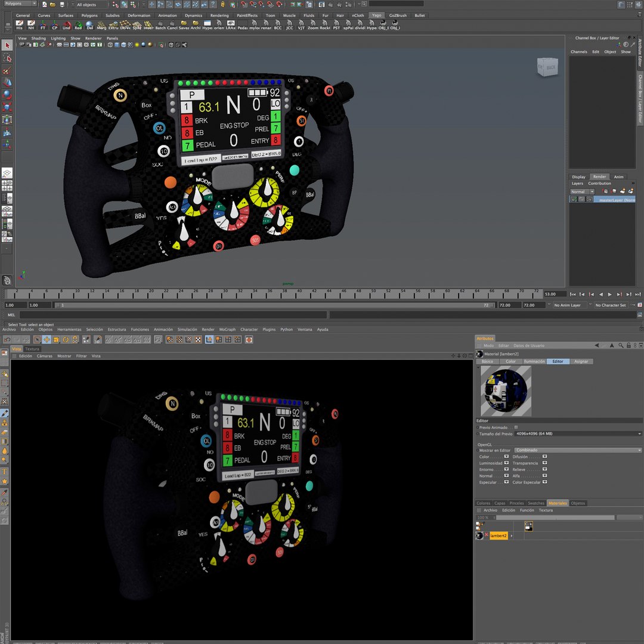Click the MEL command line input field
Viewport: 644px width, 644px height.
coord(173,315)
